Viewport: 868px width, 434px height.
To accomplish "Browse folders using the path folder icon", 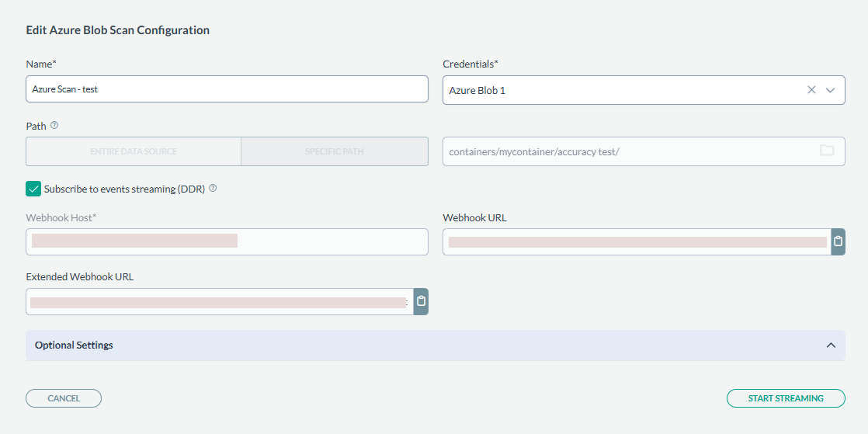I will coord(827,151).
